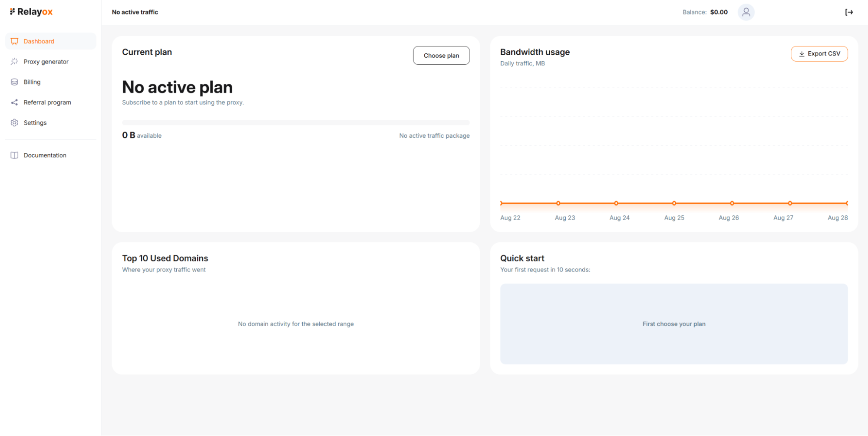Viewport: 868px width, 436px height.
Task: Select the Aug 25 chart data point
Action: click(x=674, y=203)
